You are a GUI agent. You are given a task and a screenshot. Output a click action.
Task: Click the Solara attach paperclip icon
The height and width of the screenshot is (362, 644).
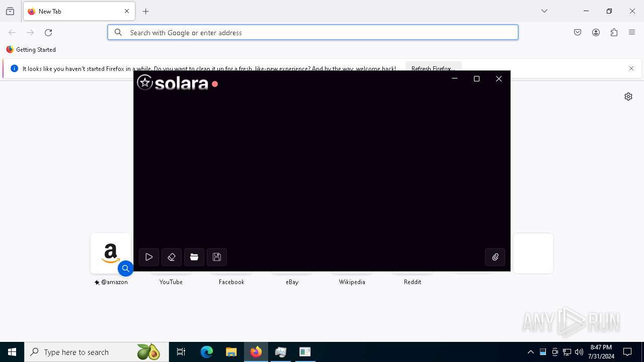[495, 257]
